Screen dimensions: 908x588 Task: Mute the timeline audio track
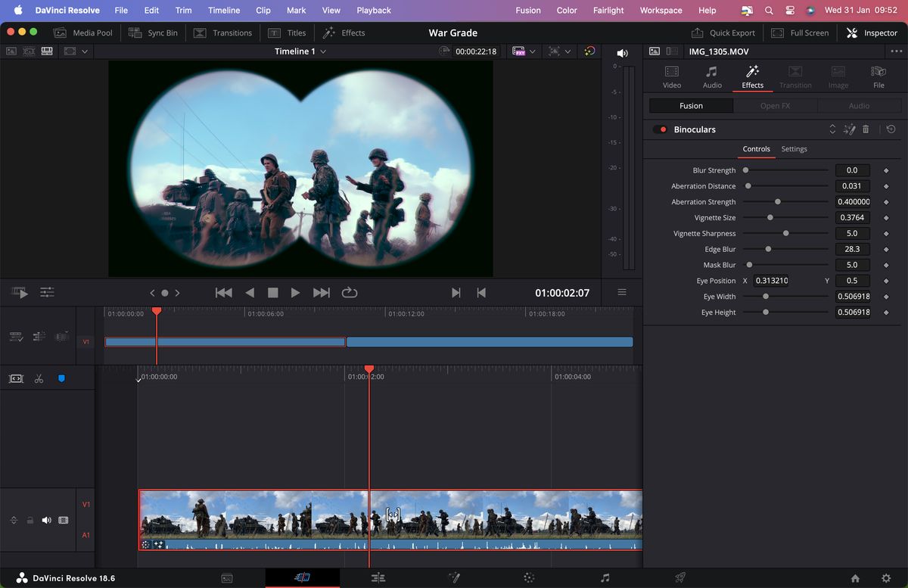[47, 520]
